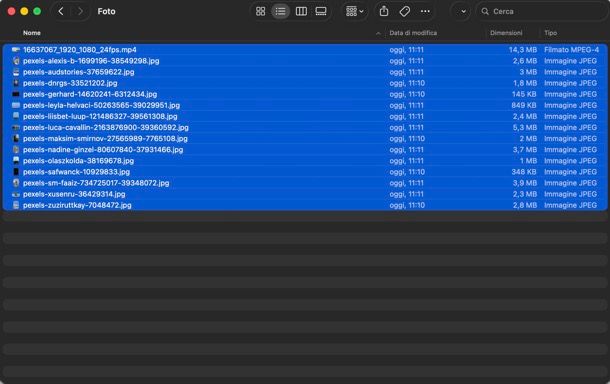The height and width of the screenshot is (384, 610).
Task: Click the 5,3 MB size cell
Action: [525, 127]
